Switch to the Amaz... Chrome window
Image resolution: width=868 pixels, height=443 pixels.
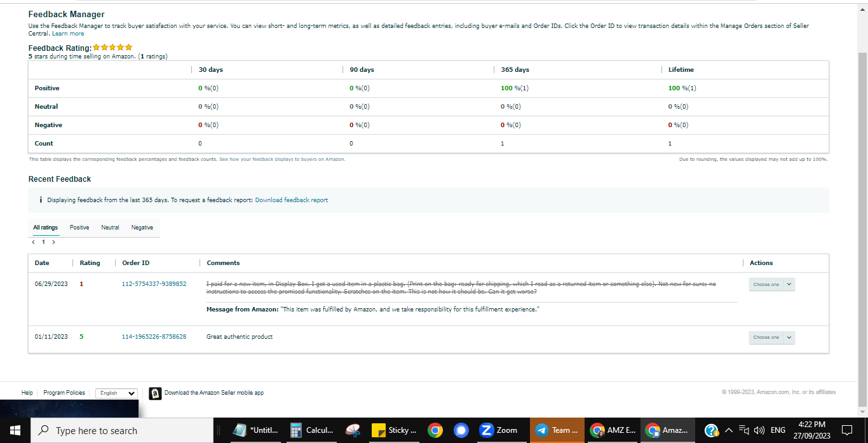point(668,430)
